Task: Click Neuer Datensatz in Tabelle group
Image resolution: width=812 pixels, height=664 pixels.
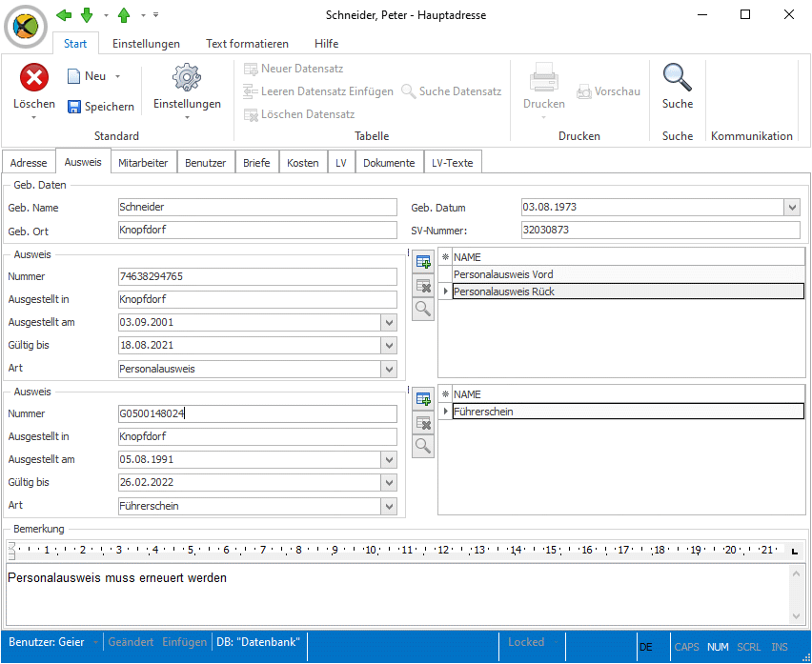Action: (x=294, y=69)
